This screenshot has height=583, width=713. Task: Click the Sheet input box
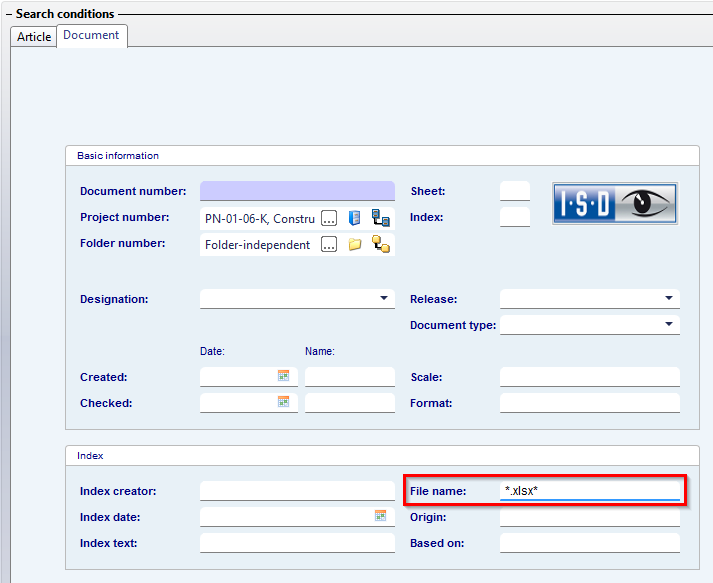tap(514, 191)
